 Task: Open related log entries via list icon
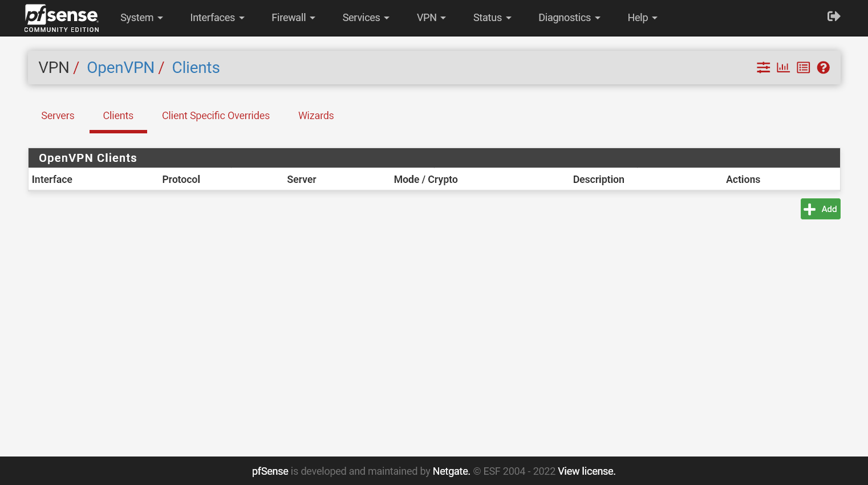tap(803, 67)
